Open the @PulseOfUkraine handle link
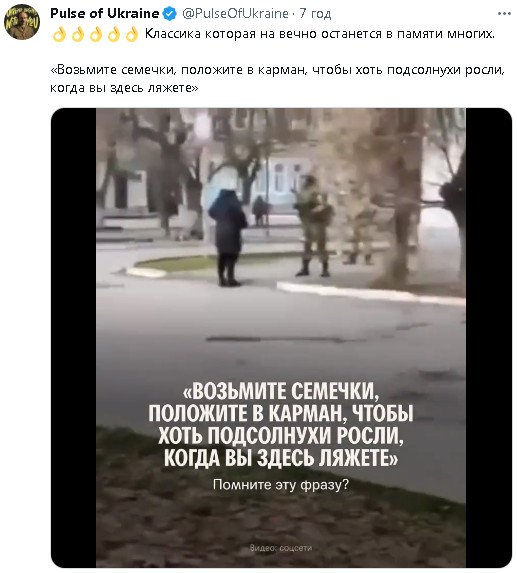Viewport: 517px width, 573px height. point(235,14)
